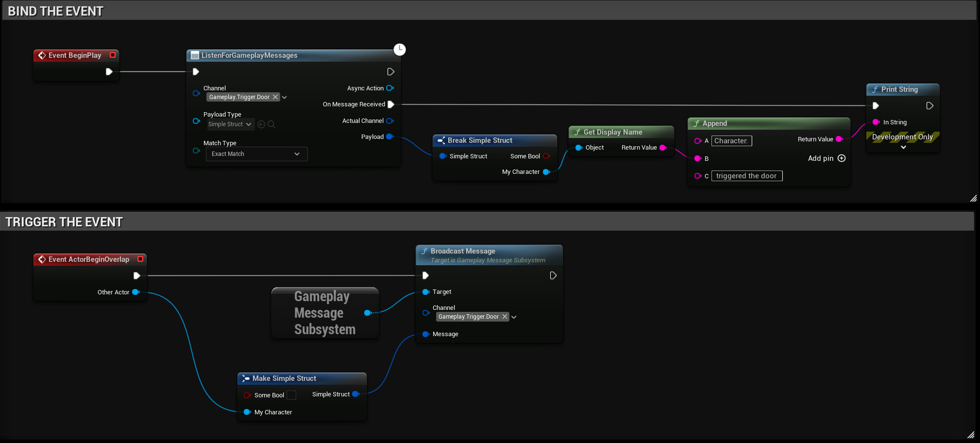Open the Payload Type Simple Struct dropdown
The height and width of the screenshot is (443, 980).
[230, 124]
